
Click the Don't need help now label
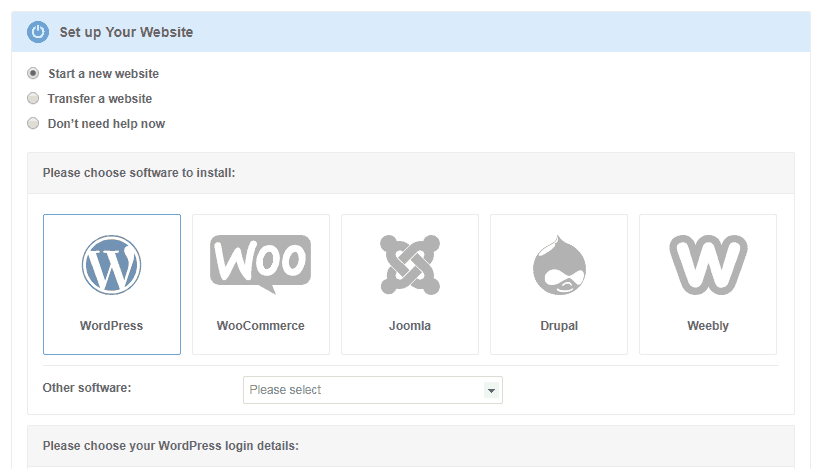point(106,124)
